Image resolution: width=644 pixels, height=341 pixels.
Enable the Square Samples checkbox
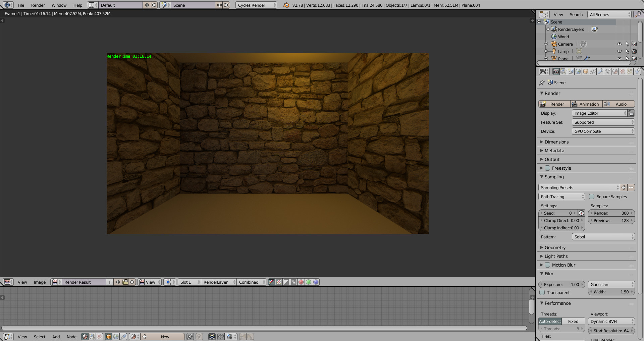click(x=592, y=197)
